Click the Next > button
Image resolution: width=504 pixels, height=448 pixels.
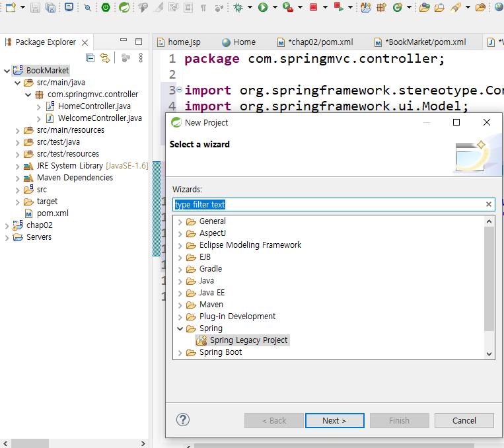pos(335,421)
